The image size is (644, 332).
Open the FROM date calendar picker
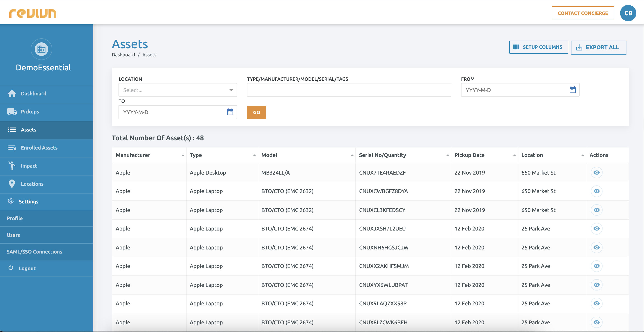(x=572, y=90)
